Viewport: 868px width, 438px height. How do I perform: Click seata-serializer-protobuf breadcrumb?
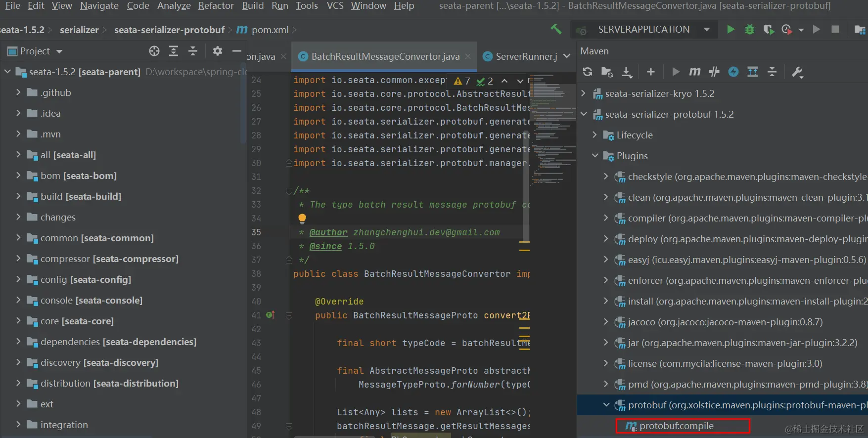pos(169,30)
